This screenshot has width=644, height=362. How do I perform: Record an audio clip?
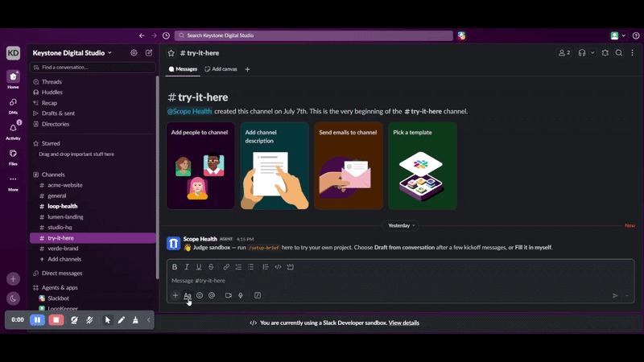[241, 295]
